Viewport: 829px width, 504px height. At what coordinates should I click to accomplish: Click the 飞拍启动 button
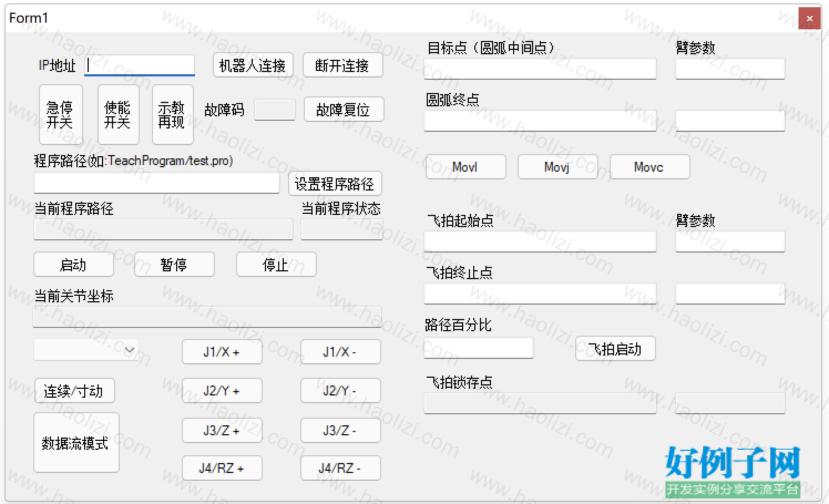pyautogui.click(x=615, y=348)
